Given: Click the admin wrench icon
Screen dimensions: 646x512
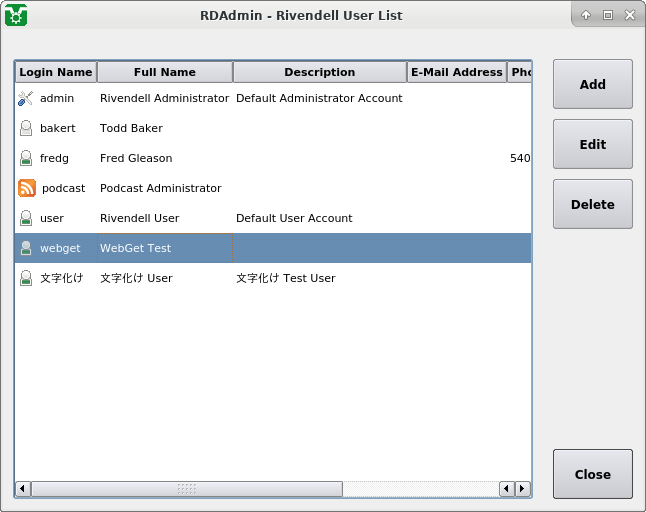Looking at the screenshot, I should coord(26,98).
